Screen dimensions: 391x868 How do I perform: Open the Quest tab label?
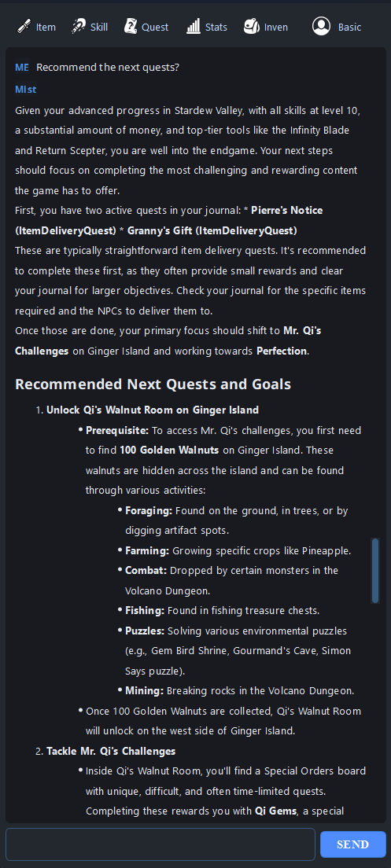pyautogui.click(x=155, y=27)
